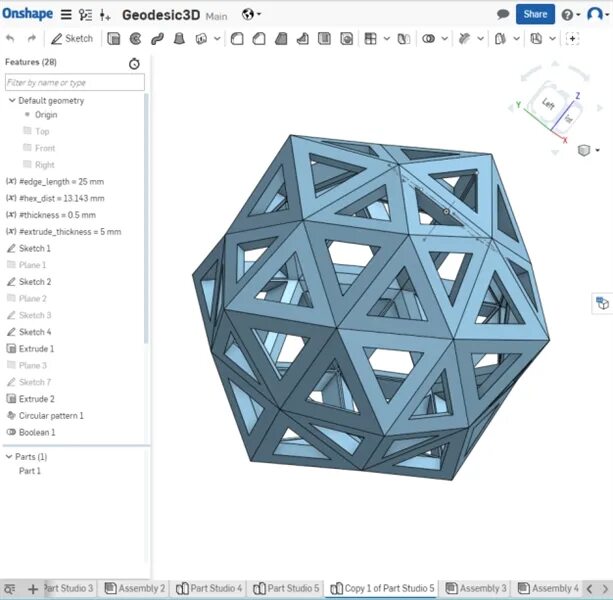Select the Thicken tool

[201, 39]
